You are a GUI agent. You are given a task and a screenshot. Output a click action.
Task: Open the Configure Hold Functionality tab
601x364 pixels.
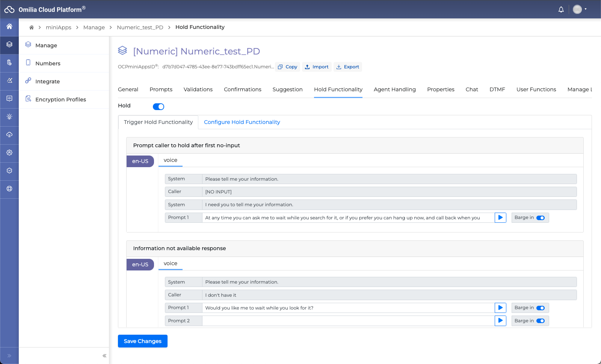point(242,122)
